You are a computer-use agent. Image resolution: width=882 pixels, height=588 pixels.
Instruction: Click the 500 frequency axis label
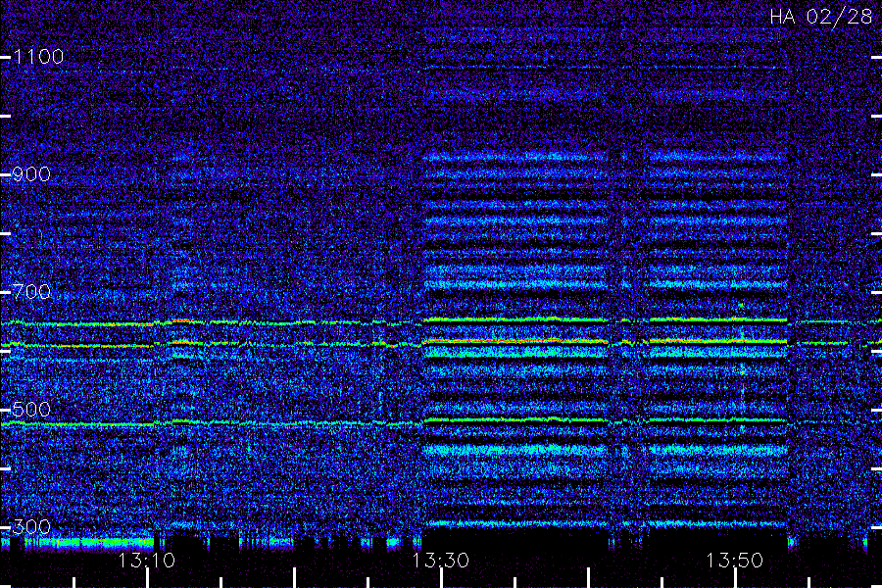[31, 409]
